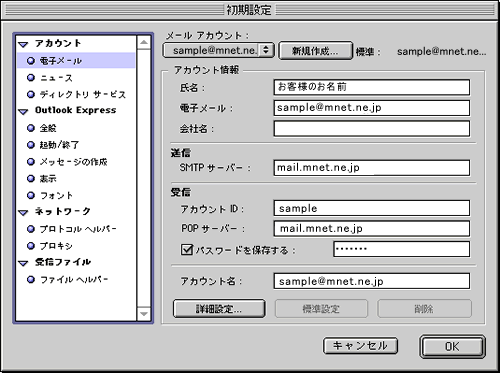Image resolution: width=500 pixels, height=373 pixels.
Task: Toggle the パスワードを保存する checkbox
Action: point(187,249)
